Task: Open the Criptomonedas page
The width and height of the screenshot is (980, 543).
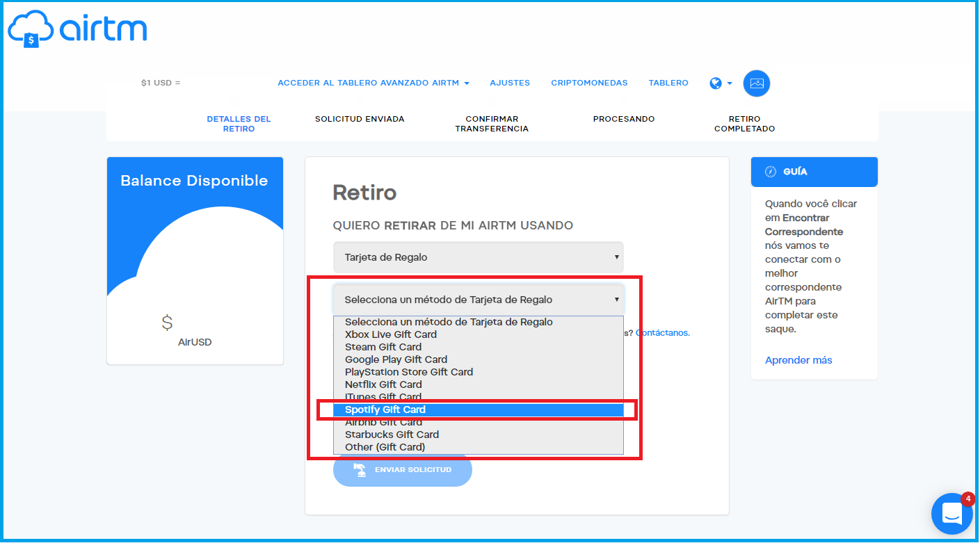Action: click(589, 83)
